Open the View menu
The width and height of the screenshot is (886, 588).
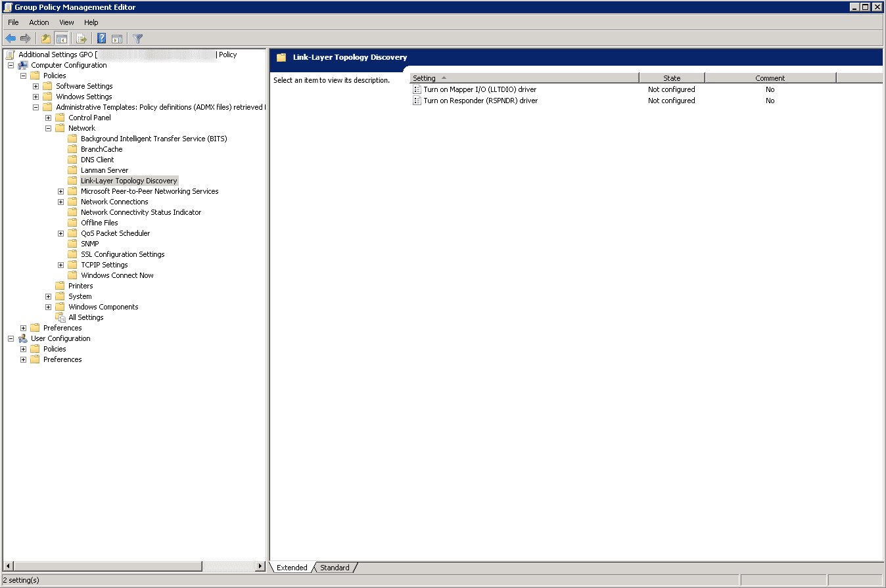coord(66,22)
